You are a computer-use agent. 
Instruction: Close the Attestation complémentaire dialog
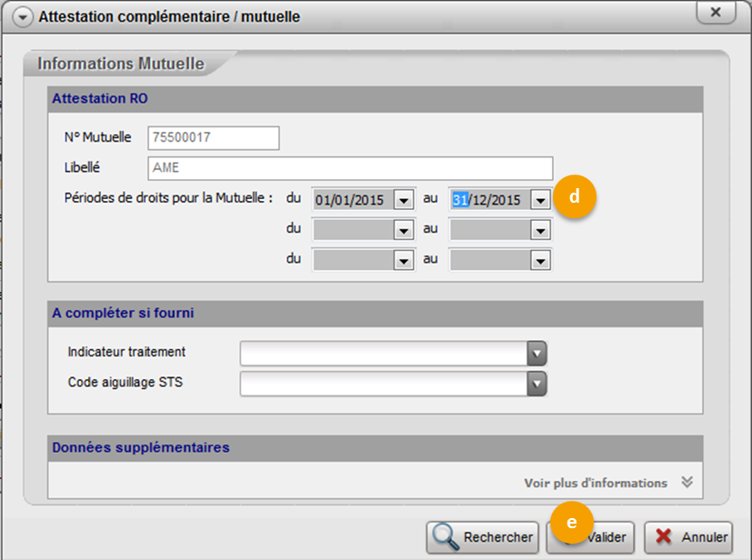tap(716, 12)
